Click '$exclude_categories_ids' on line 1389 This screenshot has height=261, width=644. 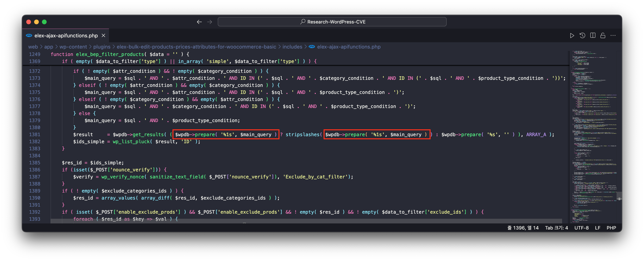click(x=134, y=191)
